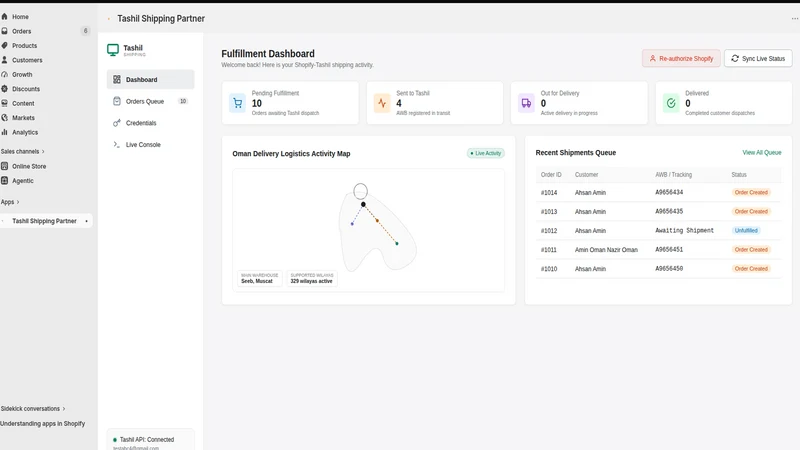Screen dimensions: 800x450
Task: Click the Orders count badge 6
Action: [x=85, y=31]
